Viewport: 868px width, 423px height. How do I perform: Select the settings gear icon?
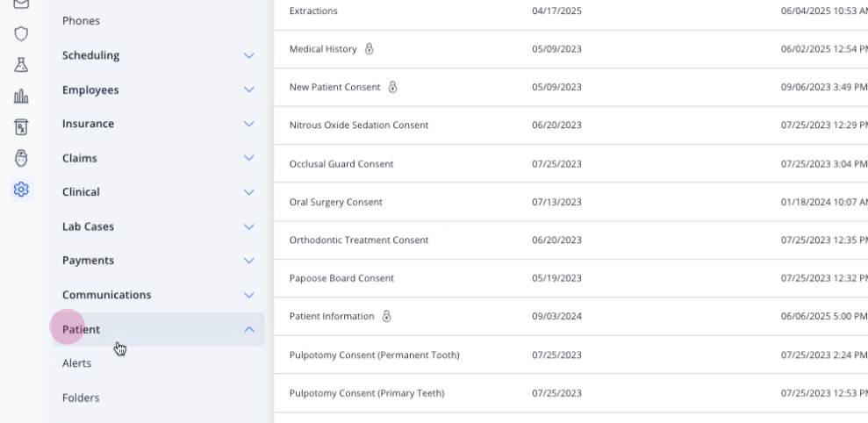click(x=21, y=190)
